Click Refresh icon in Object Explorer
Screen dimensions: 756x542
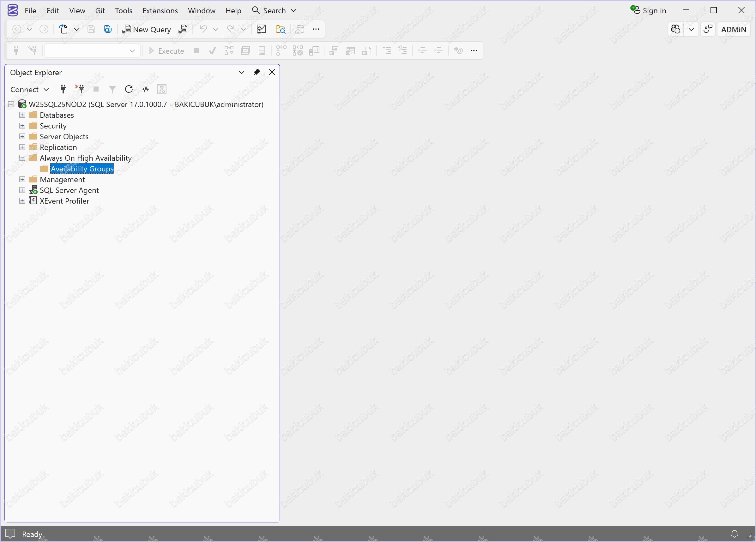129,89
